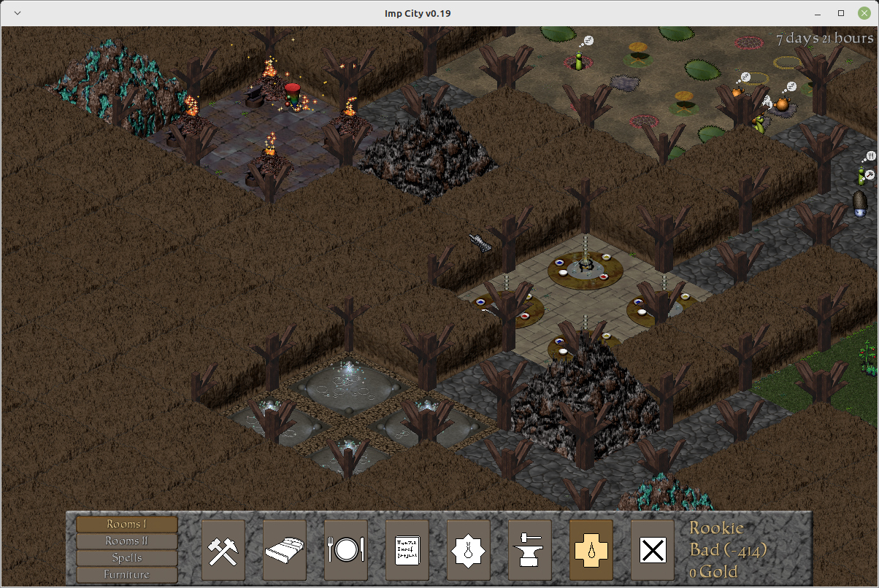This screenshot has width=879, height=588.
Task: Click the Rooms I button
Action: coord(126,525)
